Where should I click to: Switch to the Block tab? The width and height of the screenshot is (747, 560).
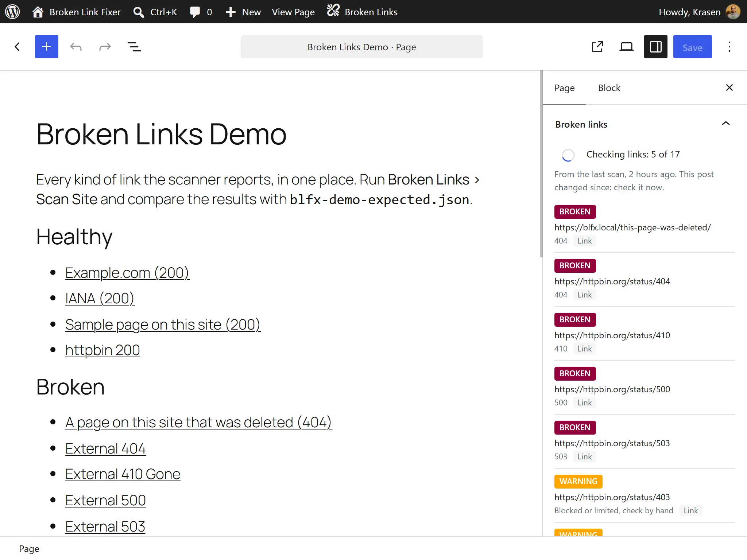coord(609,88)
